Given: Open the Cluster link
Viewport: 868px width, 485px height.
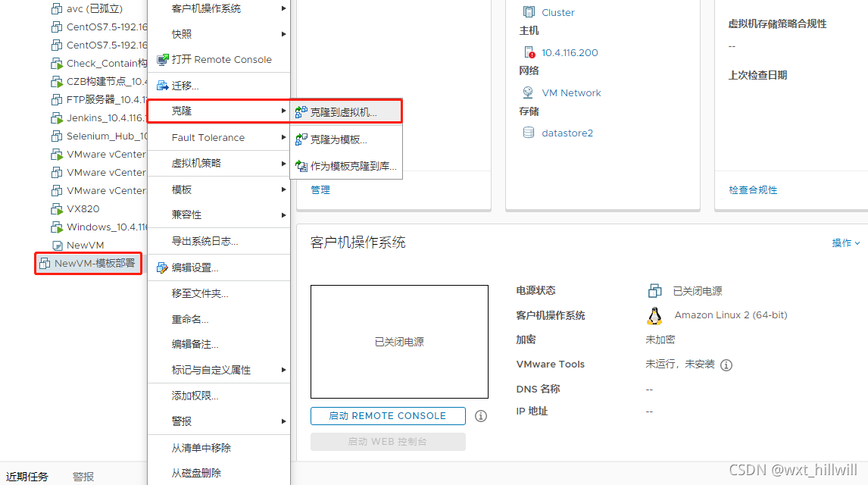Looking at the screenshot, I should (x=558, y=12).
